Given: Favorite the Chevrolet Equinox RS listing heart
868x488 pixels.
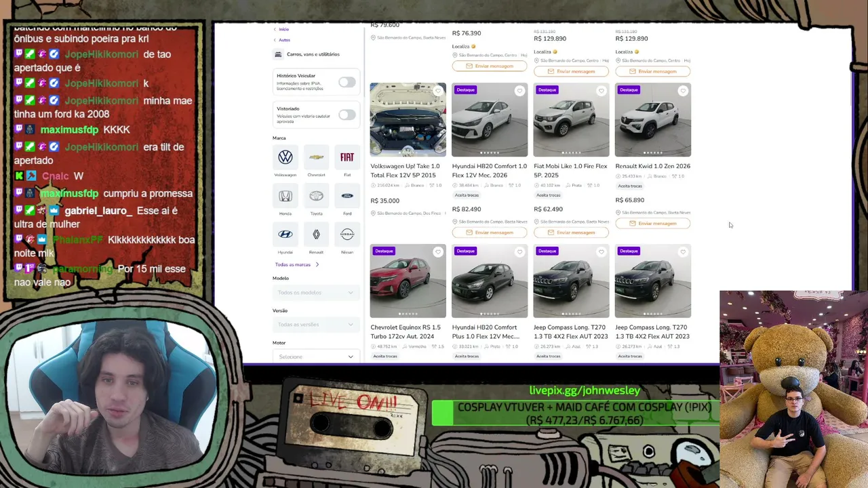Looking at the screenshot, I should point(438,252).
